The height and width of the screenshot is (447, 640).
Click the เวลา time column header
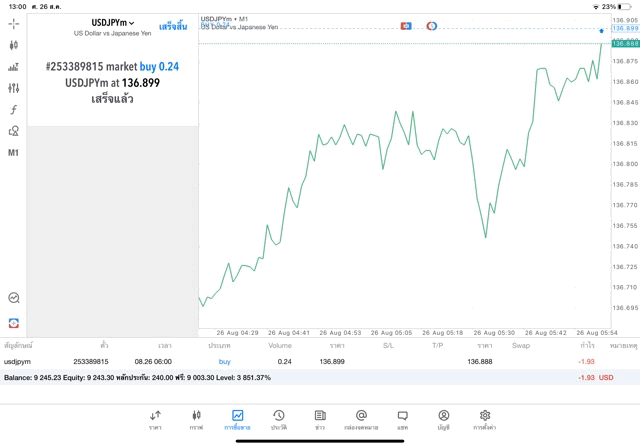[165, 346]
